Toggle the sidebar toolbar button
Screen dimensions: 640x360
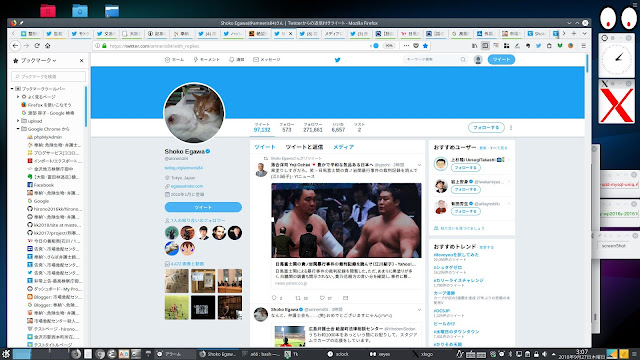485,46
